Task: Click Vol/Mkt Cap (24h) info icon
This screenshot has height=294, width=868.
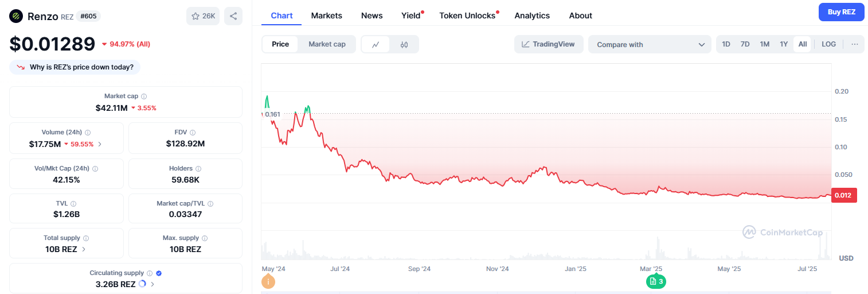Action: click(x=95, y=169)
